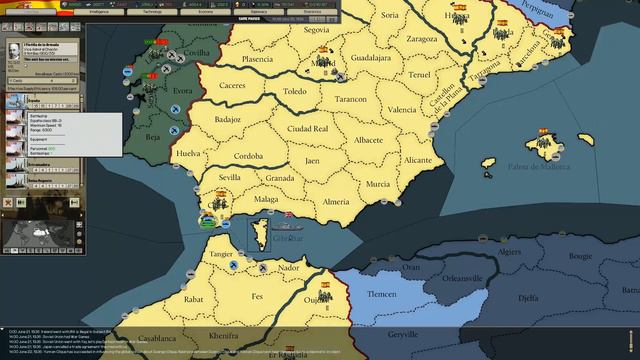Expand panel with right arrow above minimap
640x360 pixels.
[x=81, y=215]
